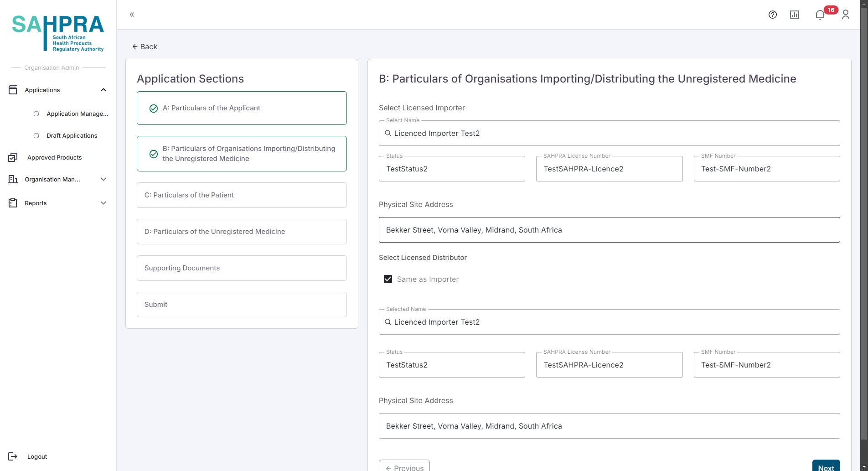Screen dimensions: 868x471
Task: Select the Draft Applications radio circle
Action: point(36,135)
